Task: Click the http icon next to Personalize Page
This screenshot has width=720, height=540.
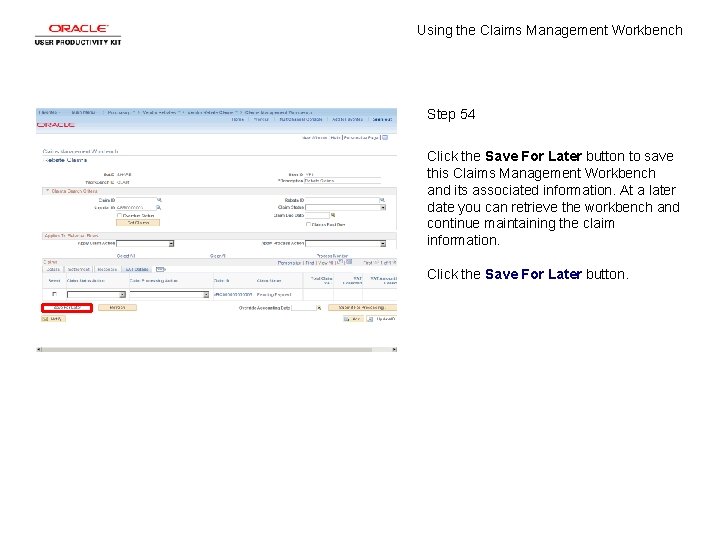Action: point(385,137)
